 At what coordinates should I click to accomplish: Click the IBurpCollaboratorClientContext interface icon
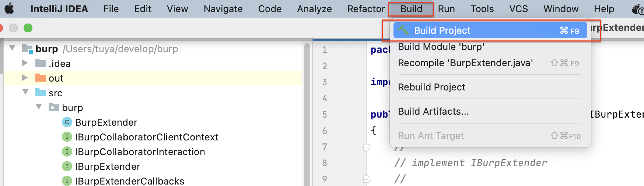(x=67, y=137)
